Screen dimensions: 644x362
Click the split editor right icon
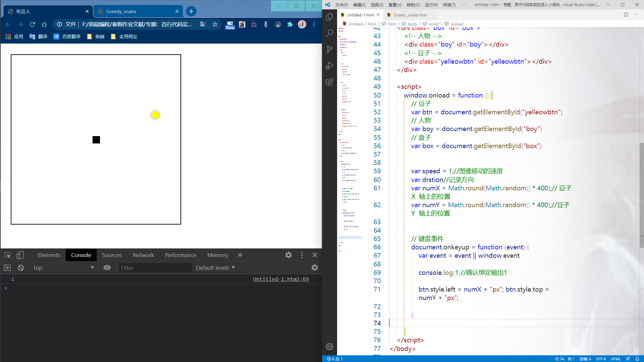tap(626, 14)
